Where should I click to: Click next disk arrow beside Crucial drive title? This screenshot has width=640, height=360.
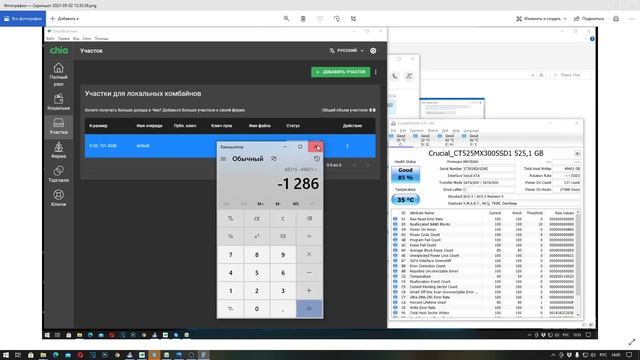(577, 153)
